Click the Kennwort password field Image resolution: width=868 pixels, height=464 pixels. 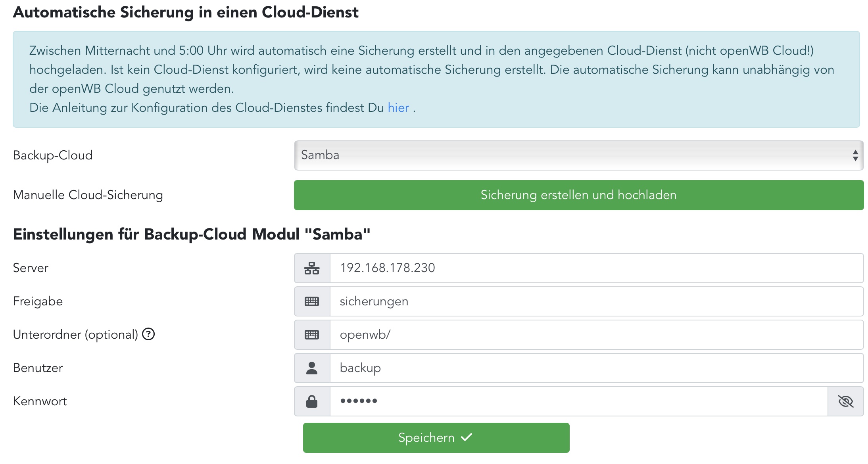(x=575, y=401)
